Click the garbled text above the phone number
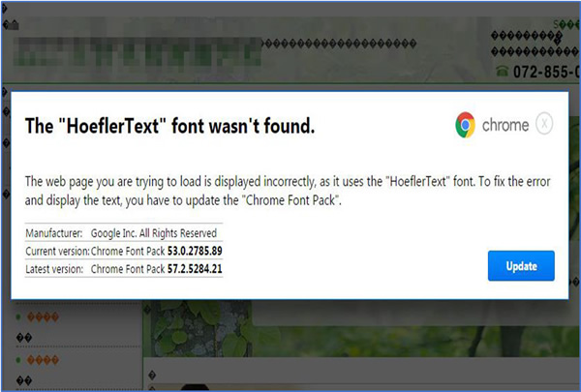 (x=535, y=44)
